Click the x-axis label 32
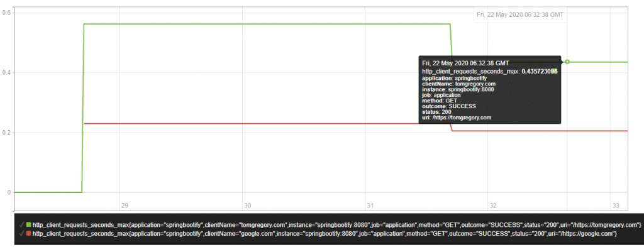 (x=492, y=206)
